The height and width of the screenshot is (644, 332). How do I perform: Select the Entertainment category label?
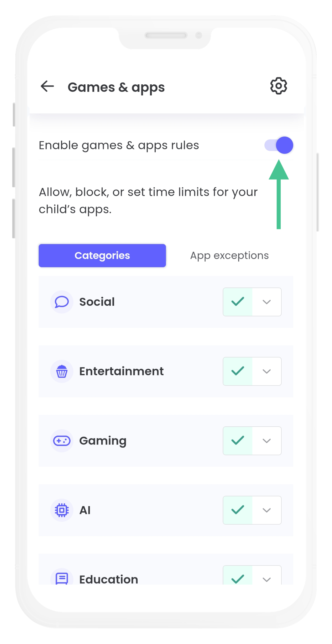click(121, 371)
